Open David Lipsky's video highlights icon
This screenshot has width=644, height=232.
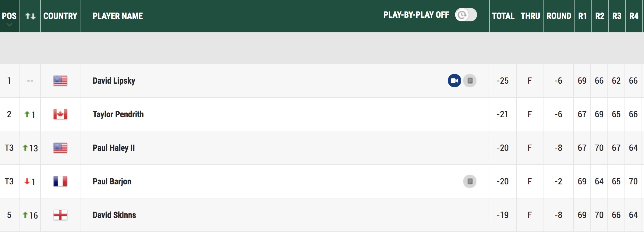tap(454, 81)
